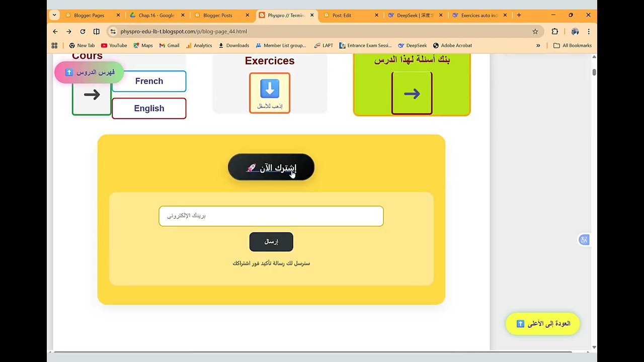Minimize the browser window
This screenshot has width=644, height=362.
(x=553, y=15)
